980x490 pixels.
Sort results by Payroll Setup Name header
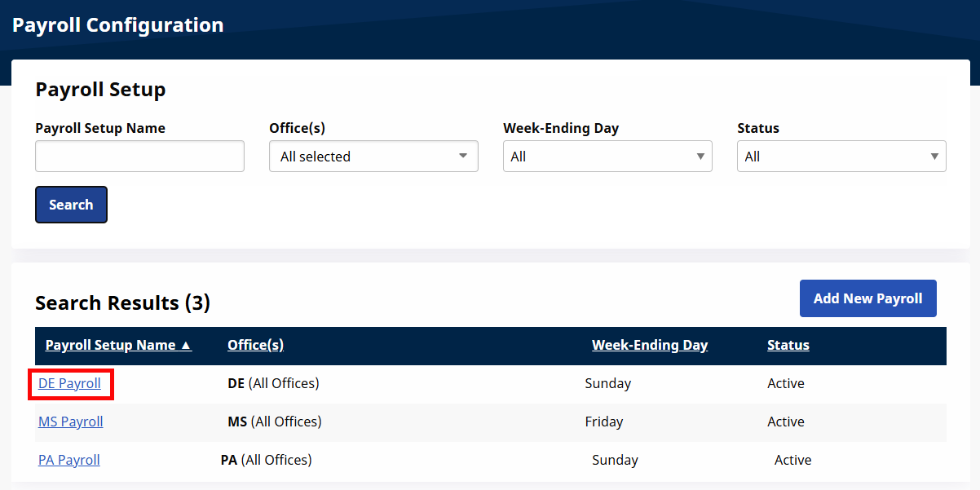pyautogui.click(x=118, y=345)
